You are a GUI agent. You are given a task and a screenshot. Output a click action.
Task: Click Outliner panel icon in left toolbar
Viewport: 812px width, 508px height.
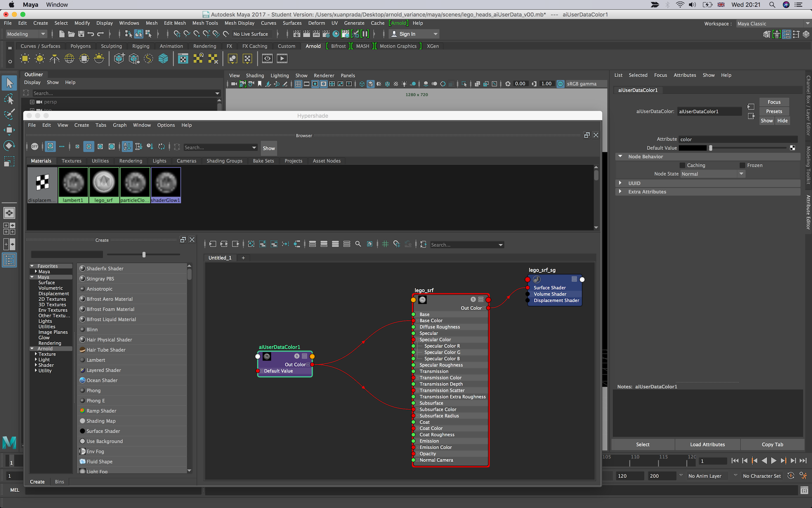pos(9,260)
